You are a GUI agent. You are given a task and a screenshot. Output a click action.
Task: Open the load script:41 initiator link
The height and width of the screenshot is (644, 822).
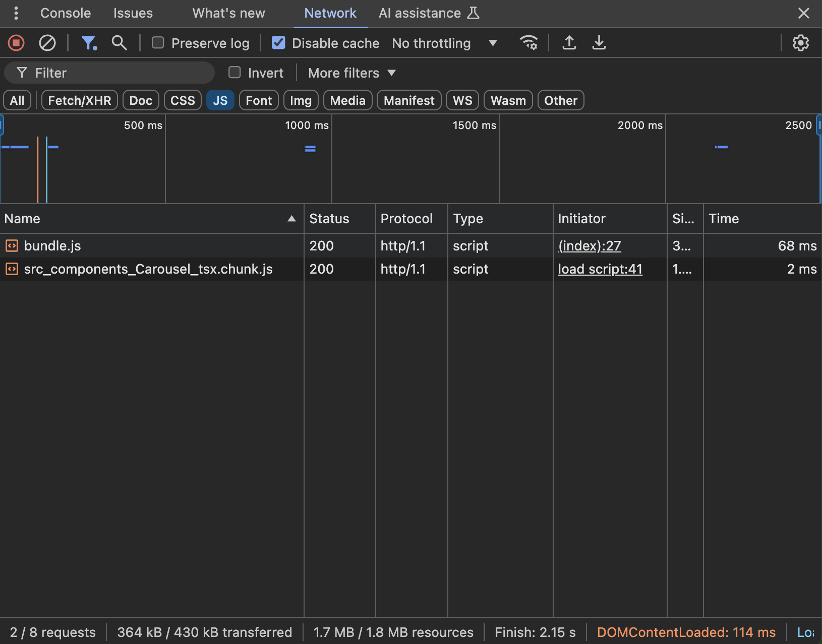coord(600,269)
